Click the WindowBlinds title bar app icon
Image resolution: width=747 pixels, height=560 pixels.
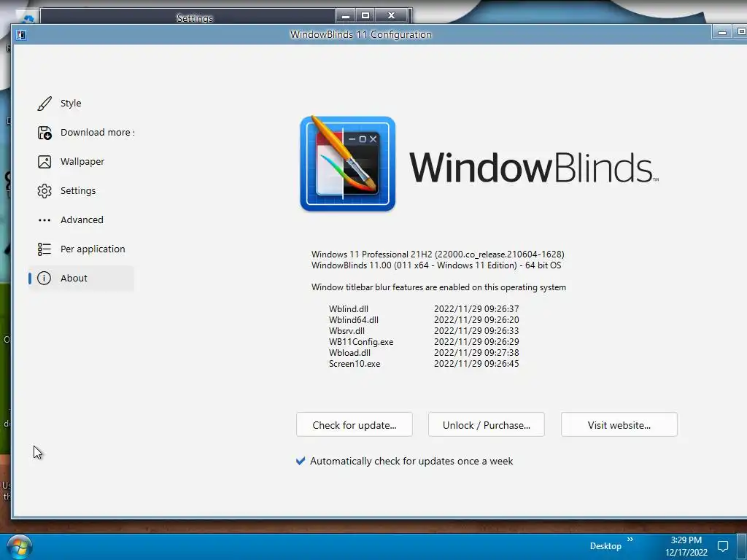coord(21,35)
